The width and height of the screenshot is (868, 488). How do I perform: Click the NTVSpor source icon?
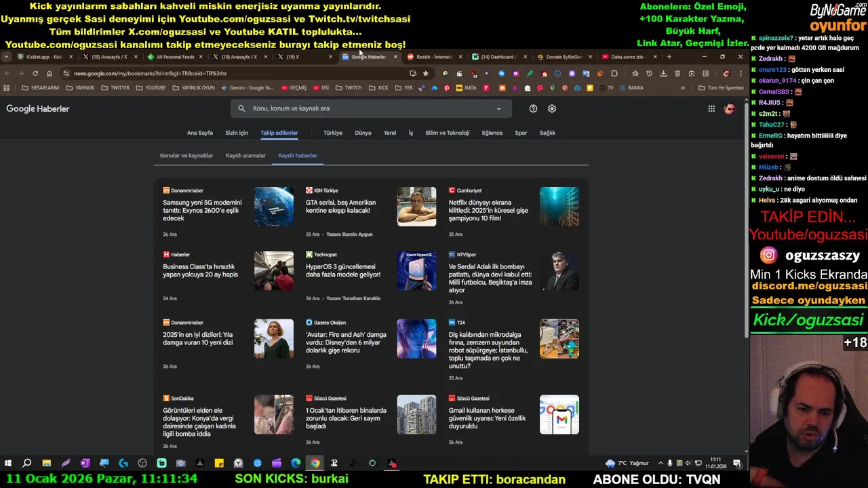pos(452,254)
